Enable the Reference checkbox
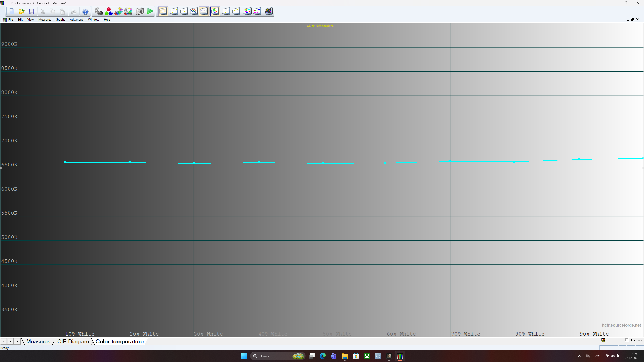644x362 pixels. click(627, 340)
